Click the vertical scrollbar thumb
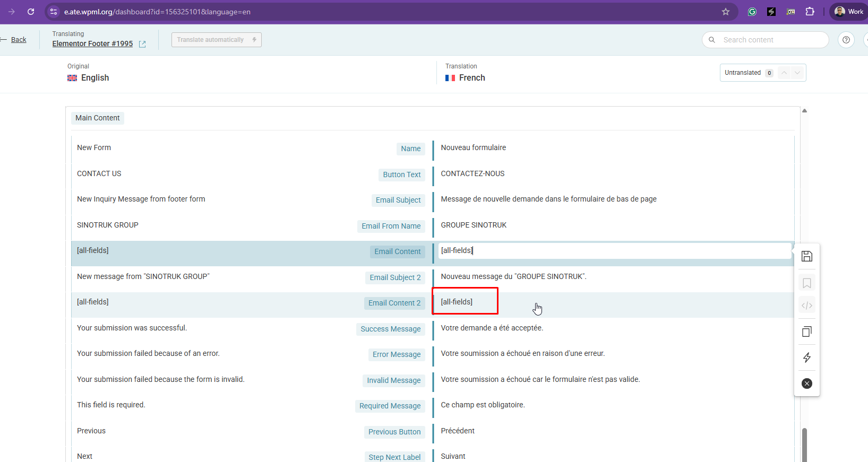Viewport: 868px width, 462px height. coord(804,444)
